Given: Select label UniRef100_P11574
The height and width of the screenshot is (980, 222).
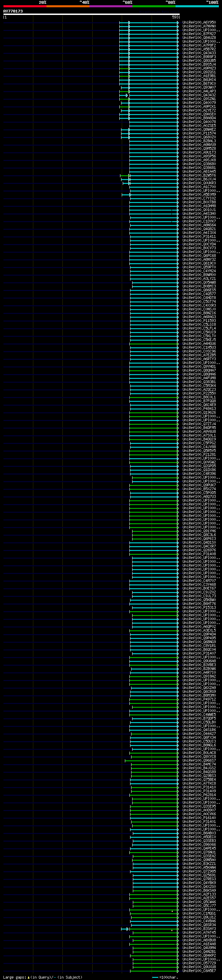Looking at the screenshot, I should click(x=199, y=133).
